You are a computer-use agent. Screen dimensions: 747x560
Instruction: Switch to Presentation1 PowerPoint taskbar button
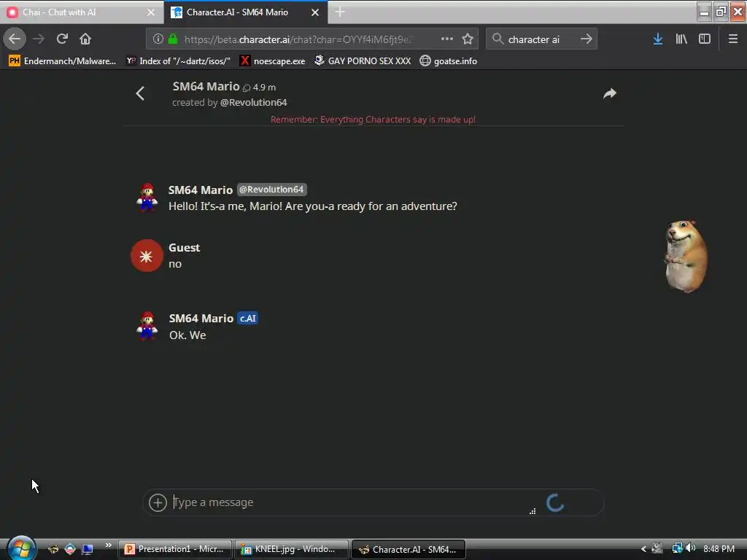click(175, 549)
